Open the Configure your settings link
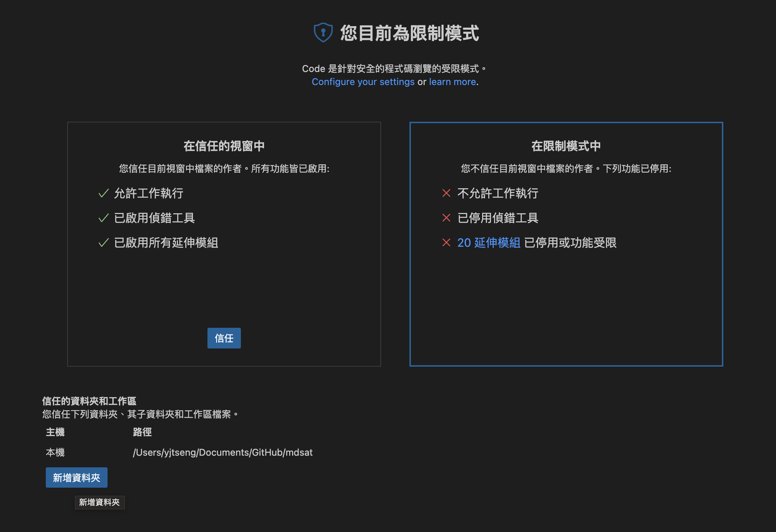776x532 pixels. (363, 82)
